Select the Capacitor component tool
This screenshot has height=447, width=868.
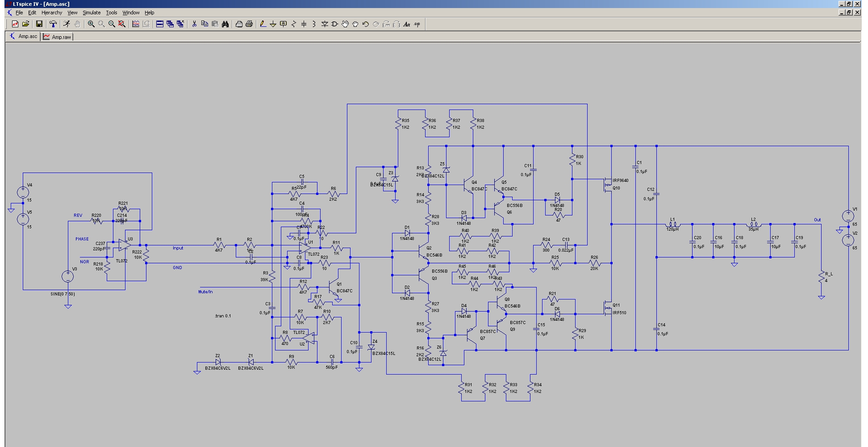(304, 24)
